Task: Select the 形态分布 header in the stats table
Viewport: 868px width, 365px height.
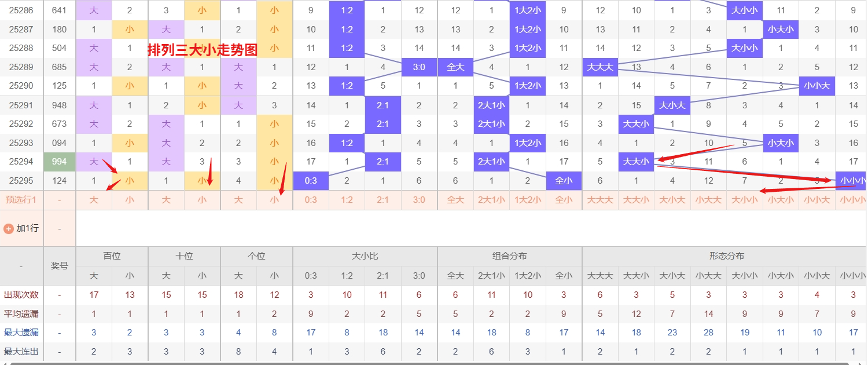Action: click(x=726, y=256)
